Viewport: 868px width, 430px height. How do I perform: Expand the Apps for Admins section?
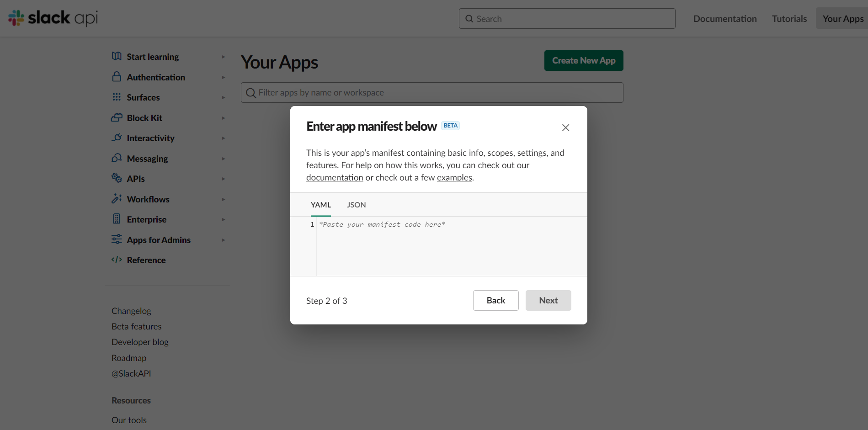pos(224,240)
